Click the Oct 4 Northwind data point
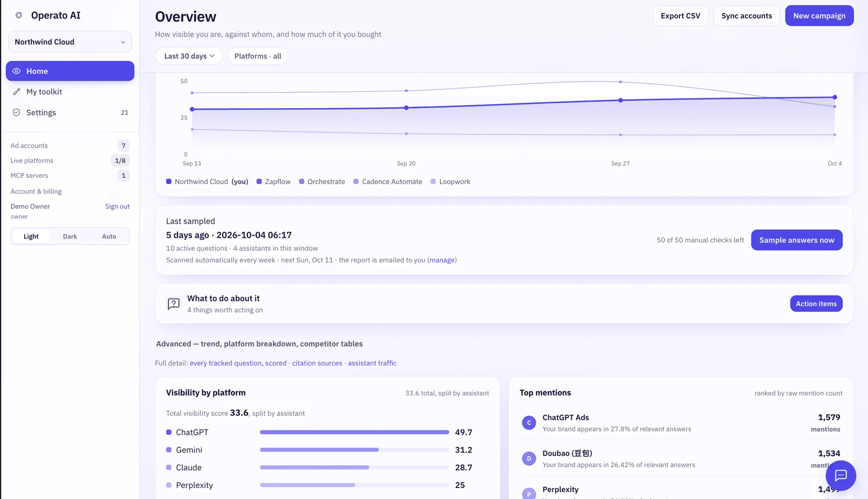 coord(835,97)
